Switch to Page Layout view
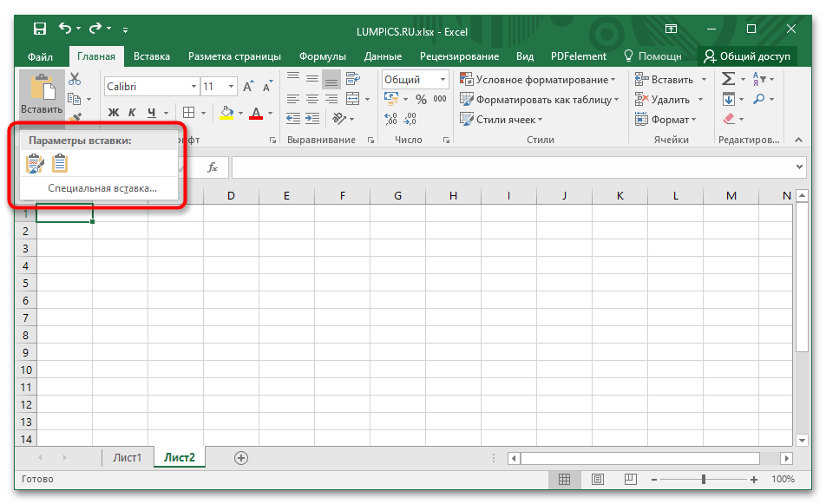 597,479
